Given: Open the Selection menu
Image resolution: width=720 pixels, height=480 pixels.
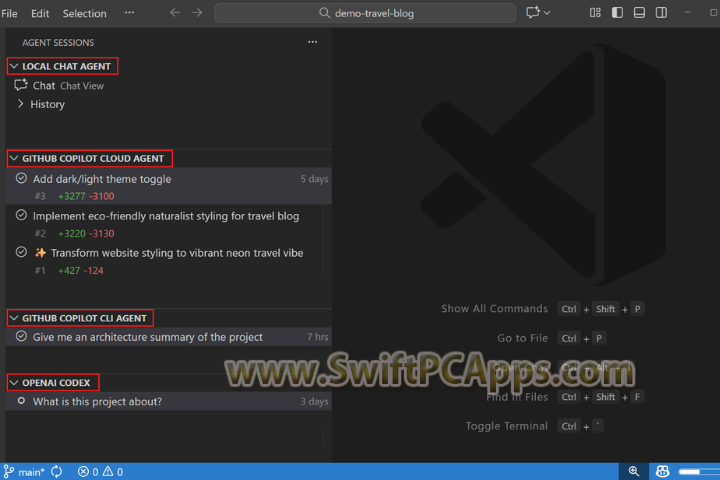Looking at the screenshot, I should 84,13.
